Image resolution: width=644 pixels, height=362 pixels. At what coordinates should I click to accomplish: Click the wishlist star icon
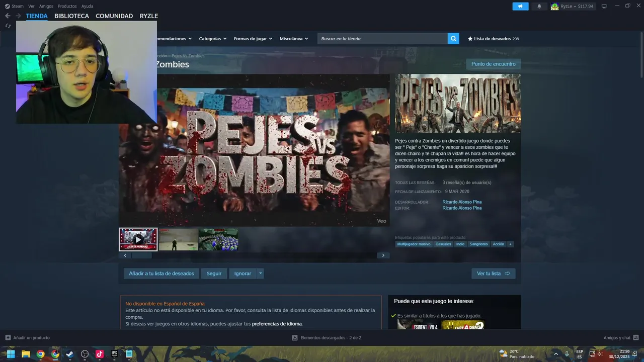pyautogui.click(x=470, y=39)
